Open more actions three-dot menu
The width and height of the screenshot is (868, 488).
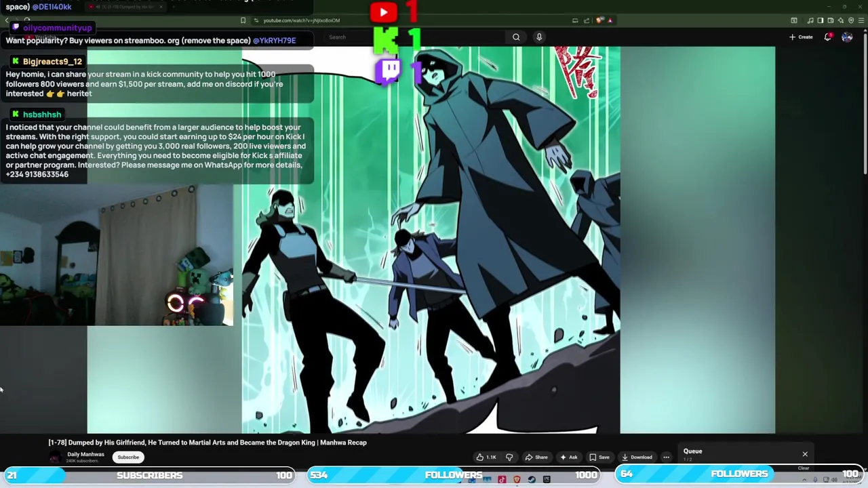tap(666, 457)
